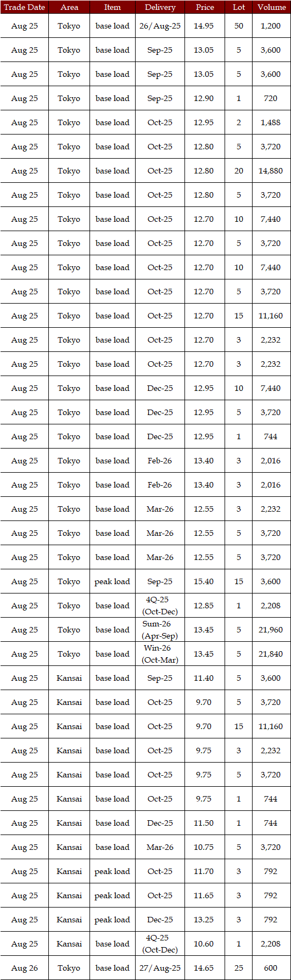
Task: Select the Kansai Mar-26 price 10.75
Action: coord(204,847)
